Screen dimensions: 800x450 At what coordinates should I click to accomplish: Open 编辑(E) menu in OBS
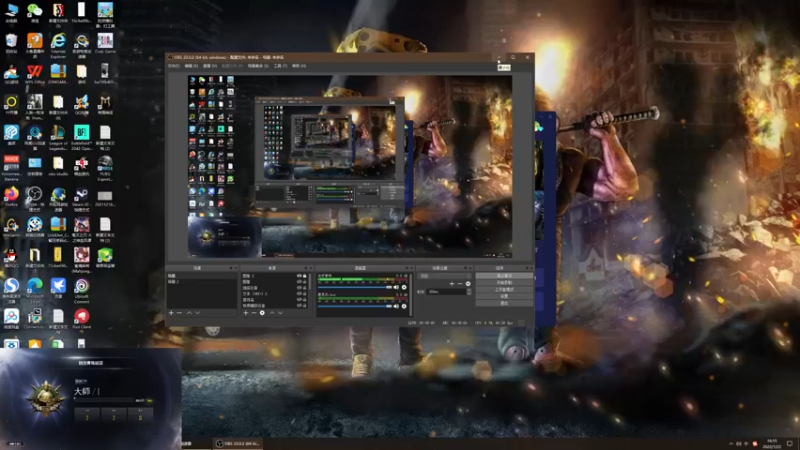click(191, 66)
